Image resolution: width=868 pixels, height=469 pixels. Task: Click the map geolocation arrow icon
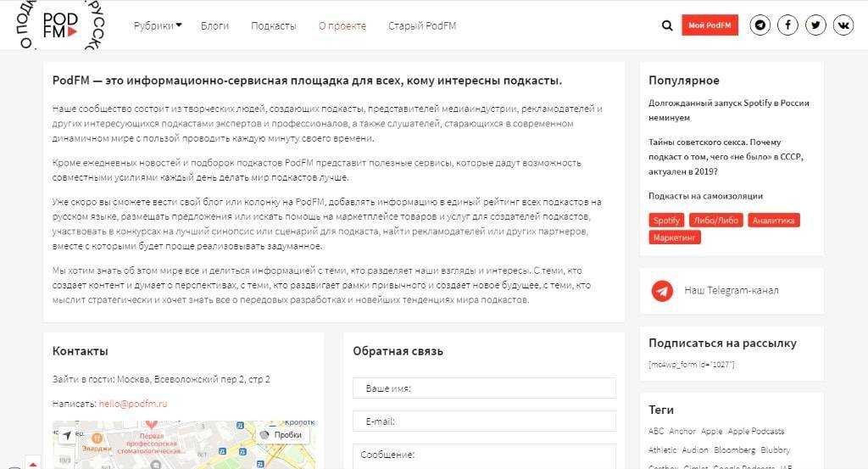pos(67,435)
